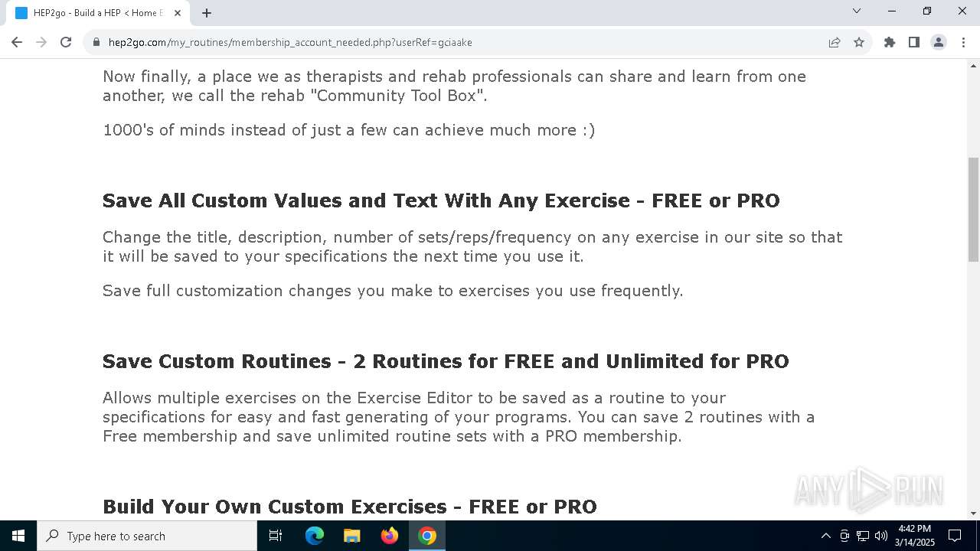Reload the hep2go page
Image resolution: width=980 pixels, height=551 pixels.
pos(66,42)
